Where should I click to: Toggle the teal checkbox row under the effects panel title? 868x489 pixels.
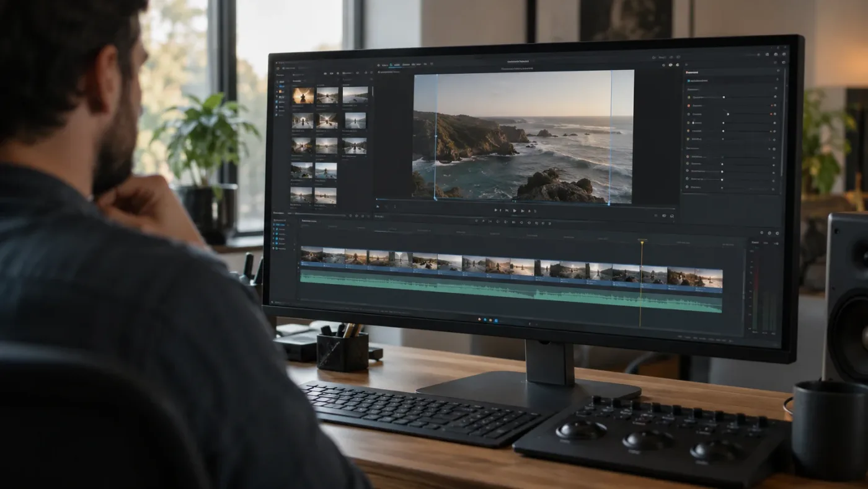point(697,81)
